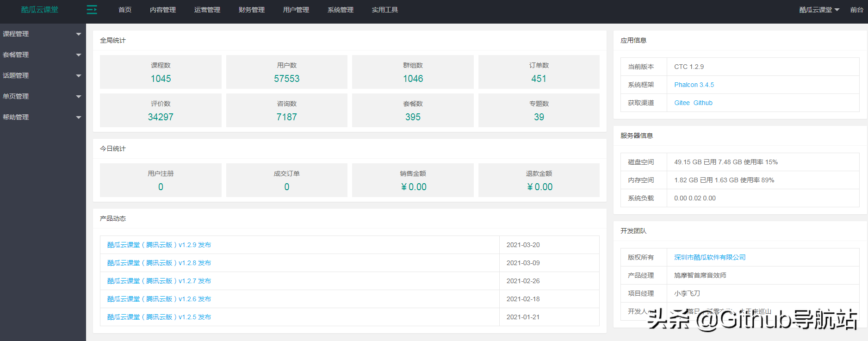Click the 专题数 39 stat card
Image resolution: width=868 pixels, height=341 pixels.
tap(539, 111)
